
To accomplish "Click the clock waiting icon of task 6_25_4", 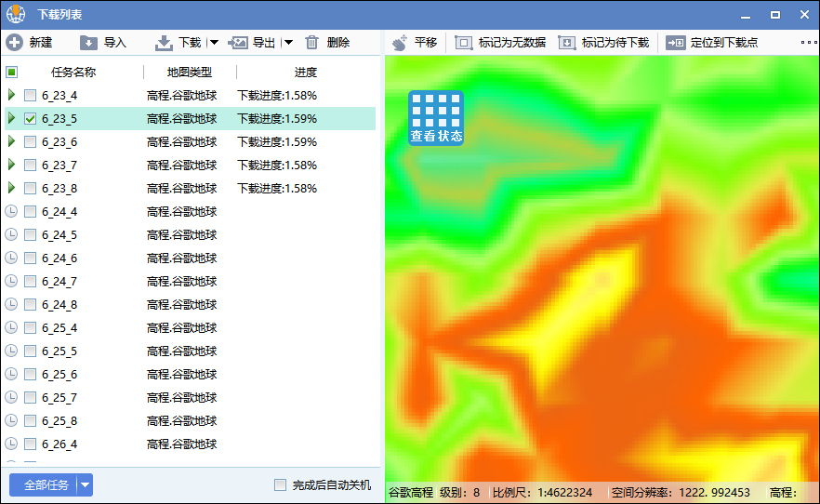I will 11,328.
